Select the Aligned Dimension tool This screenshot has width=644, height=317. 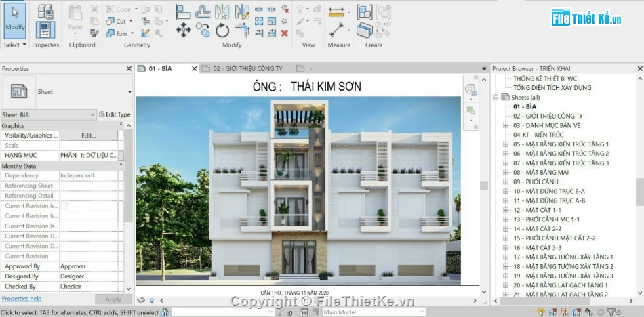coord(337,30)
